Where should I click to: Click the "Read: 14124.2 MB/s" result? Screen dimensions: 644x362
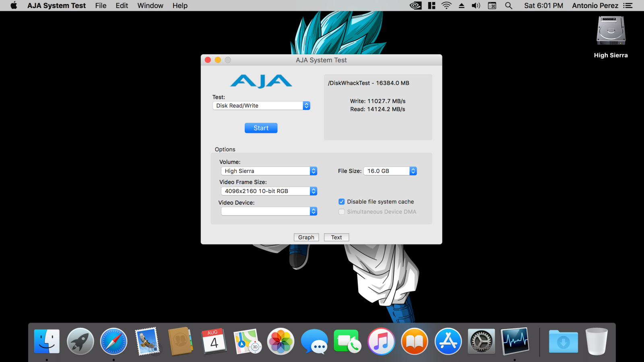378,109
